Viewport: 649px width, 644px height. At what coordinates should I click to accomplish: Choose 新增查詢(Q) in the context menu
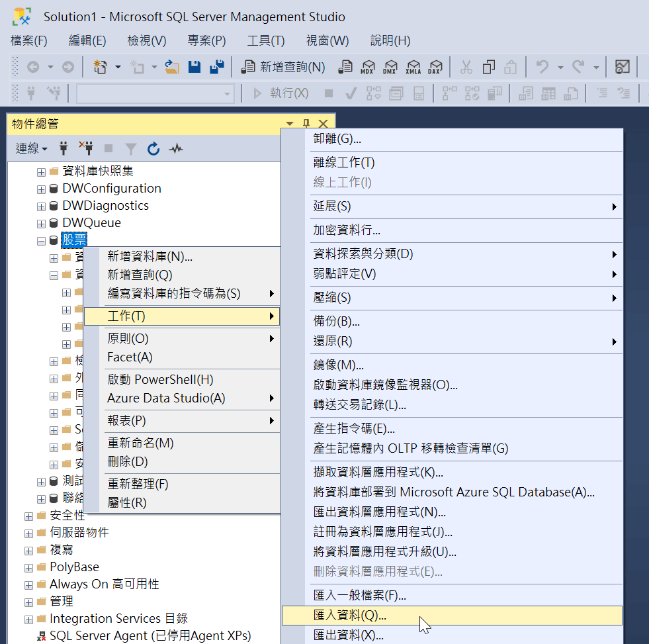click(x=182, y=275)
